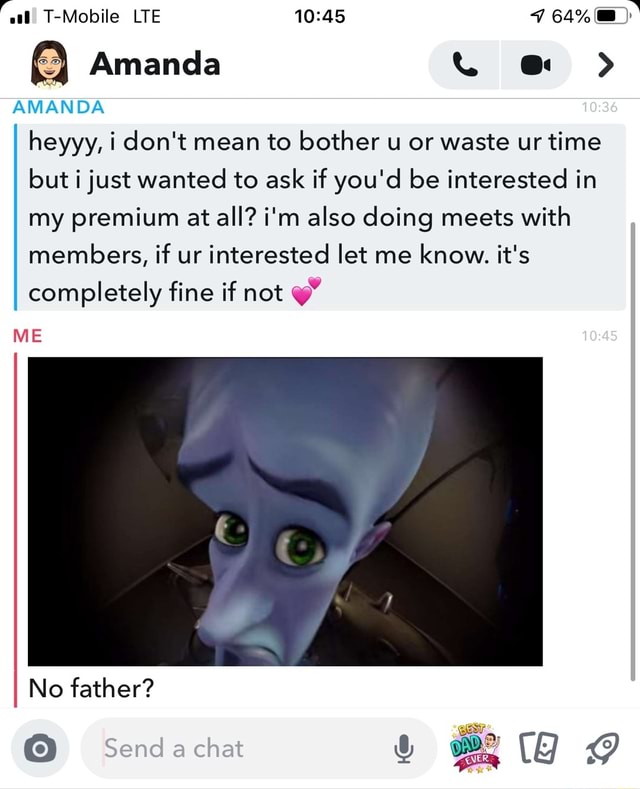Tap Amanda's name in header
The width and height of the screenshot is (640, 789).
pos(155,64)
